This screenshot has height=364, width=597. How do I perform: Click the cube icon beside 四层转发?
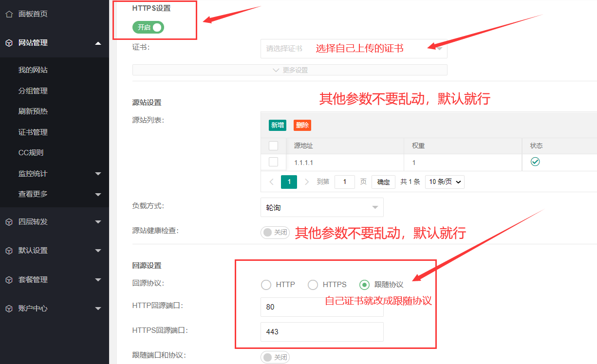[x=9, y=222]
